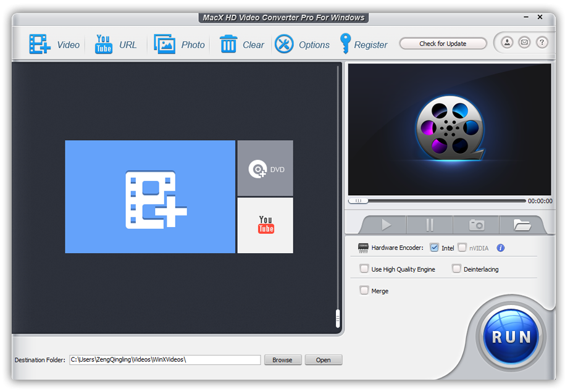Click the add Video film icon
Image resolution: width=565 pixels, height=392 pixels.
tap(40, 44)
